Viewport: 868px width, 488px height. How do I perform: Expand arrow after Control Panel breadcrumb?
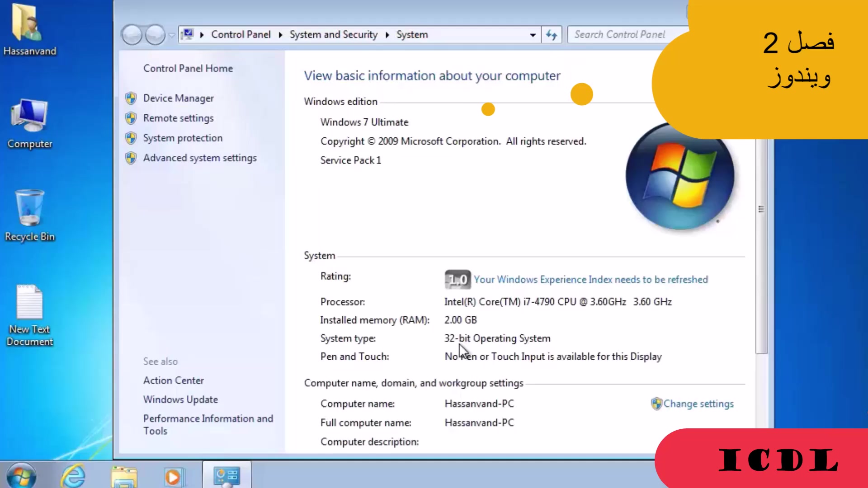[280, 35]
